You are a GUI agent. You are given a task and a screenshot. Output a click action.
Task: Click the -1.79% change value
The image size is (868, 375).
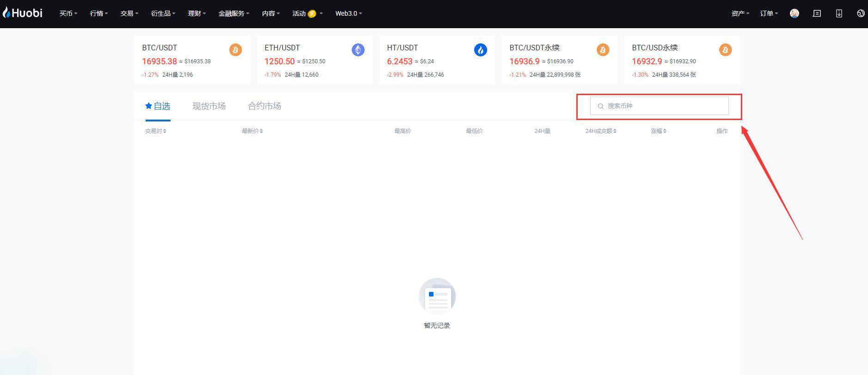[273, 75]
